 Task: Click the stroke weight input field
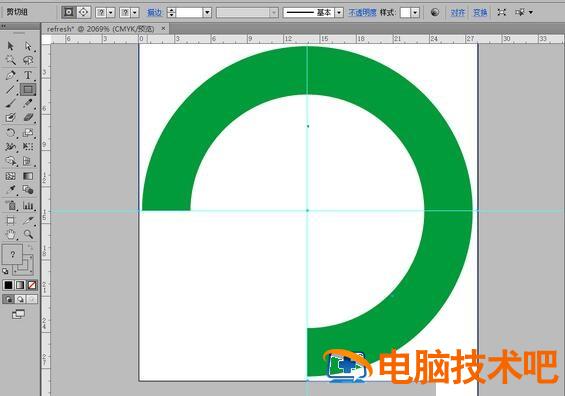point(189,13)
